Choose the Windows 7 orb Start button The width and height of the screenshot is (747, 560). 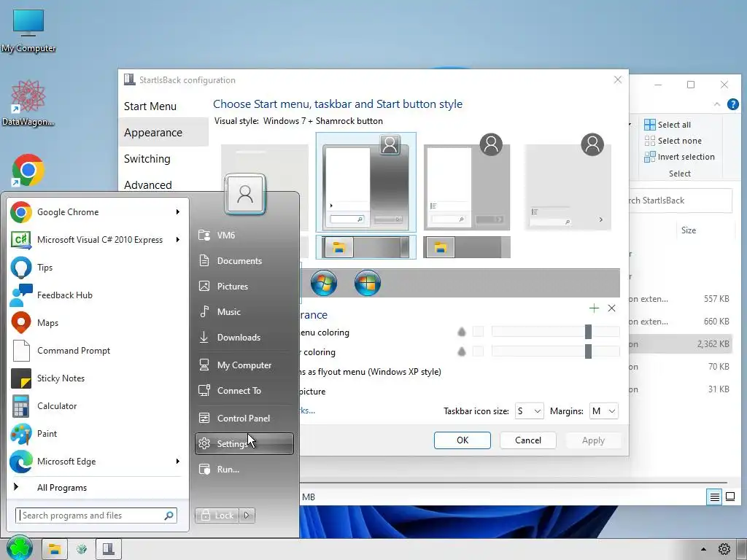(323, 283)
